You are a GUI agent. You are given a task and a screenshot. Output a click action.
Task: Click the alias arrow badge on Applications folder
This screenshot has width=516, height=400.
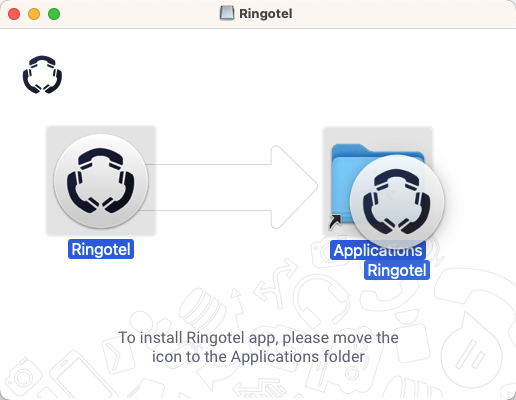[x=335, y=222]
